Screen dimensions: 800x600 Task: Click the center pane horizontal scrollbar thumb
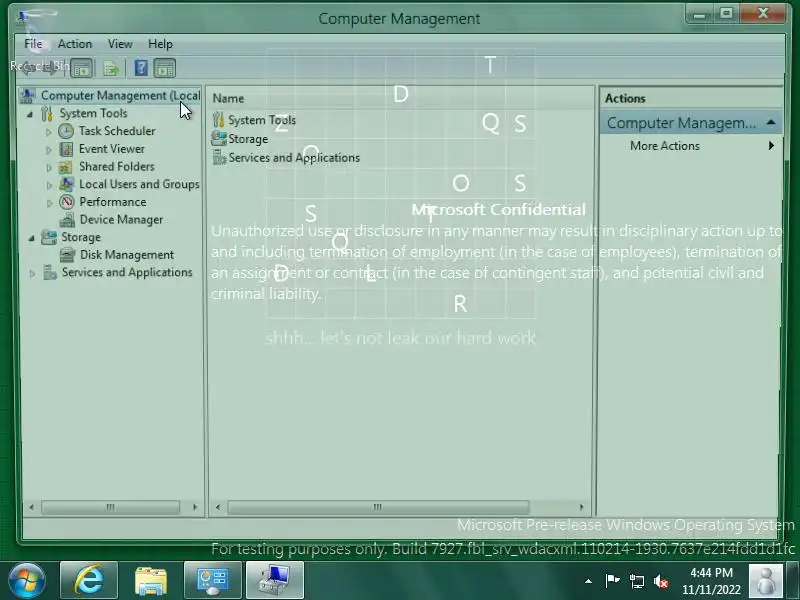378,507
